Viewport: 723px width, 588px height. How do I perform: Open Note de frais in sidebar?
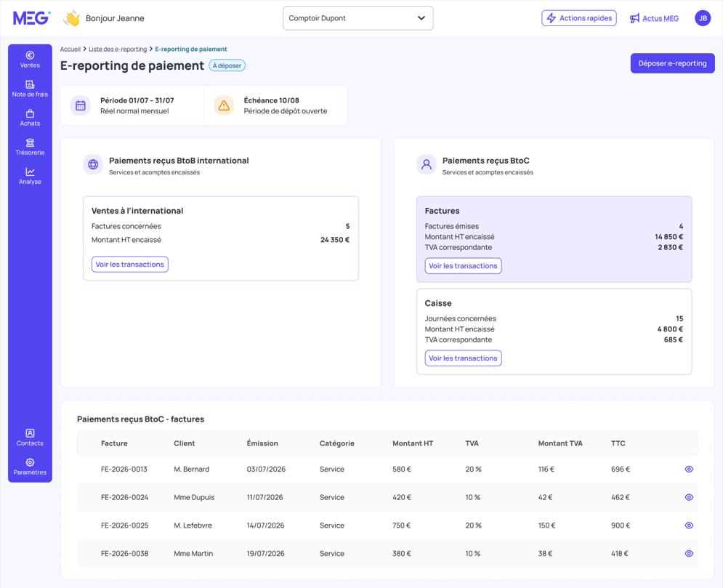(x=30, y=89)
